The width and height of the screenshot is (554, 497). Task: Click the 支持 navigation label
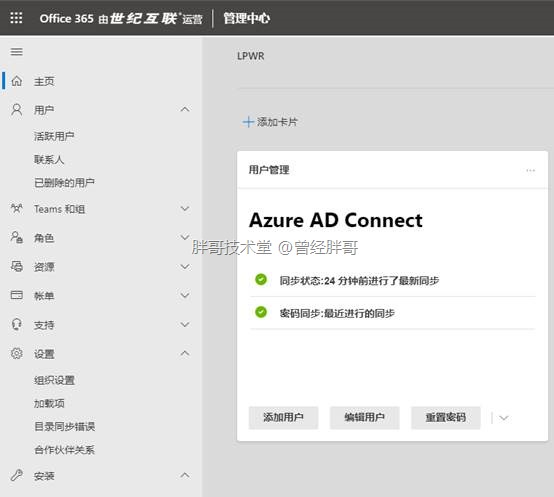(44, 325)
